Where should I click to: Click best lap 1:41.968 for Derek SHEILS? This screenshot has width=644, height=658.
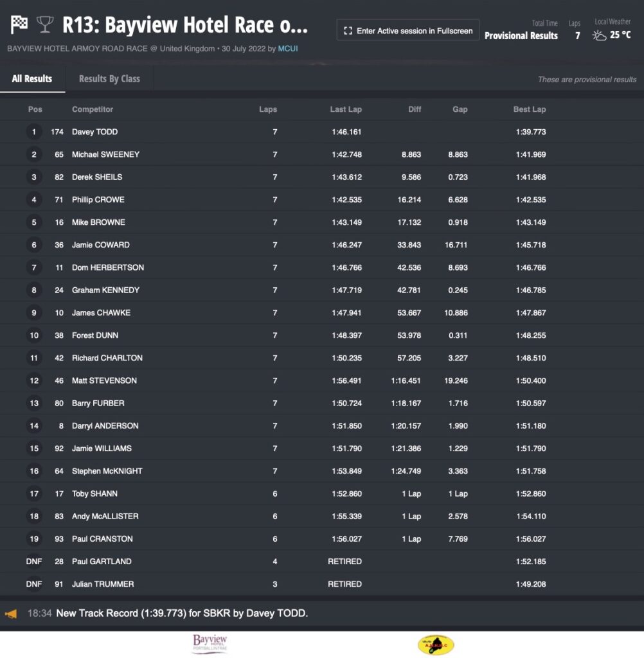(531, 177)
